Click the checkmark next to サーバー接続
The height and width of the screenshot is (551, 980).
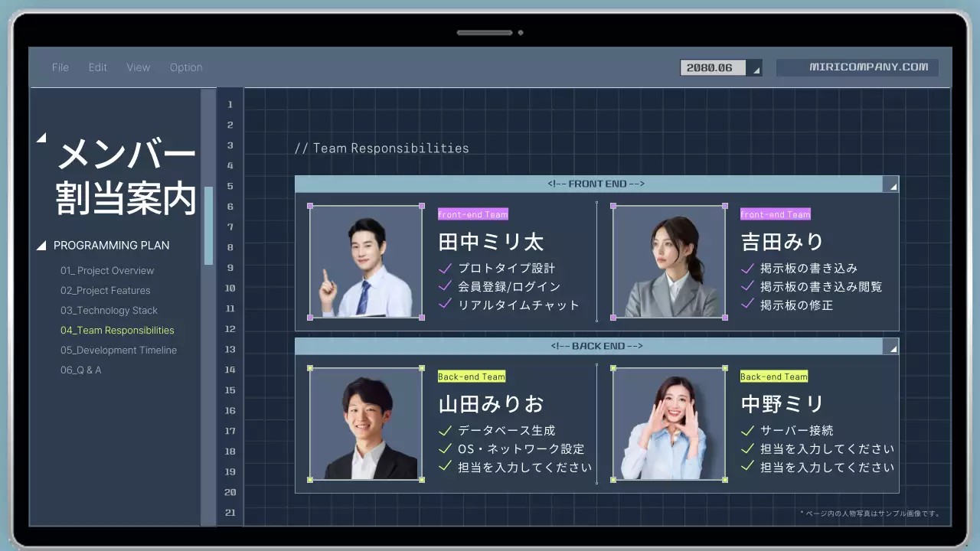(x=747, y=430)
